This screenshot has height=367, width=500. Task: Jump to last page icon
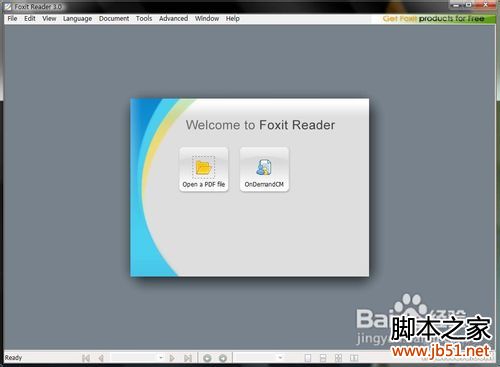[x=188, y=358]
